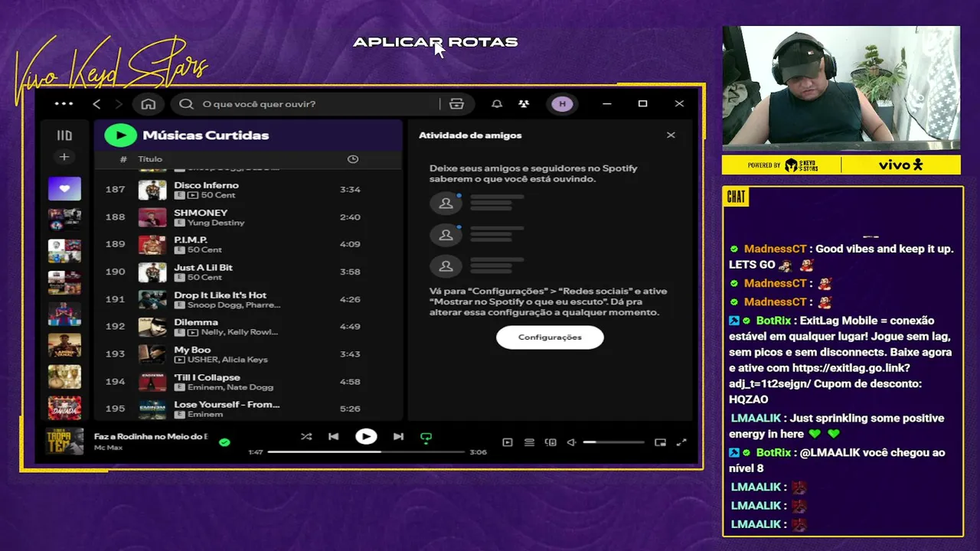
Task: Open the now playing album cover thumbnail
Action: (x=64, y=442)
